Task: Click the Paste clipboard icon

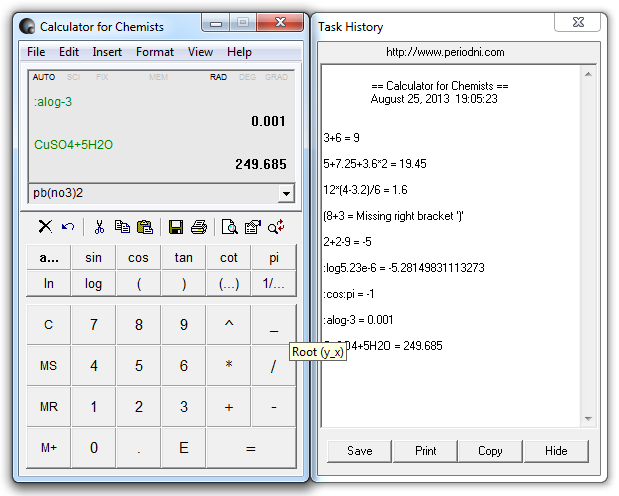Action: [x=145, y=227]
